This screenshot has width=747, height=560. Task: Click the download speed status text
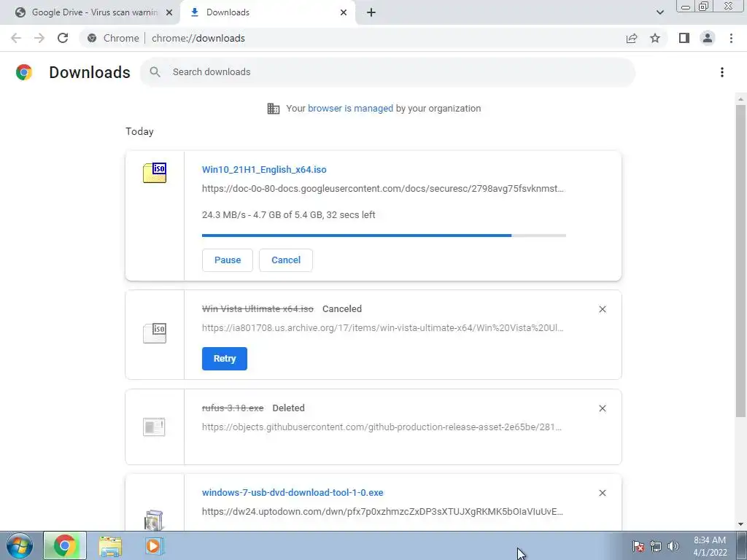click(289, 215)
